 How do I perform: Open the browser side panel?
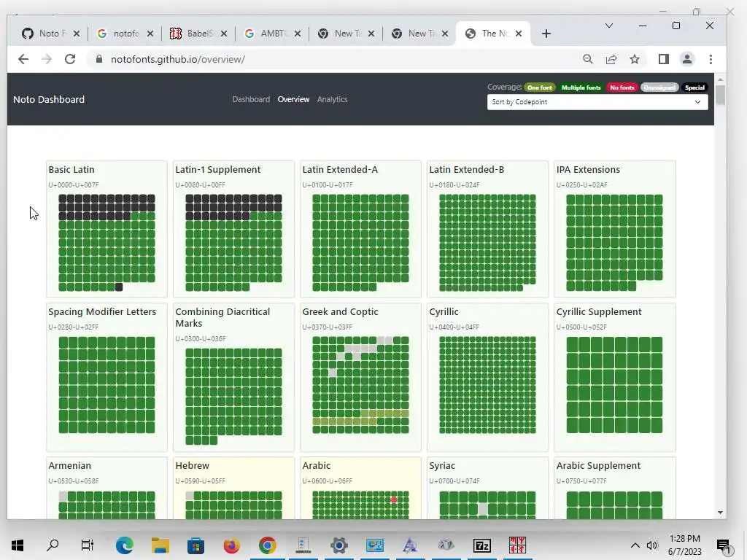(x=664, y=59)
